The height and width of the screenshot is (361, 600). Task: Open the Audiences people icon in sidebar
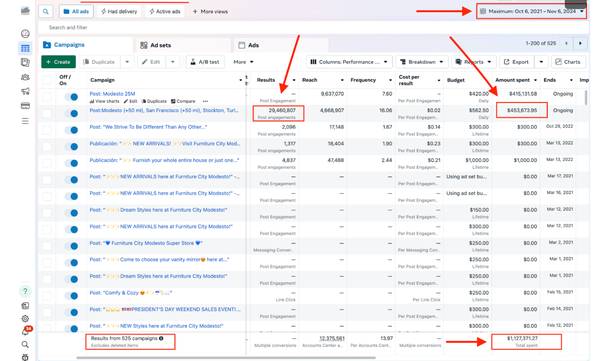click(x=25, y=77)
